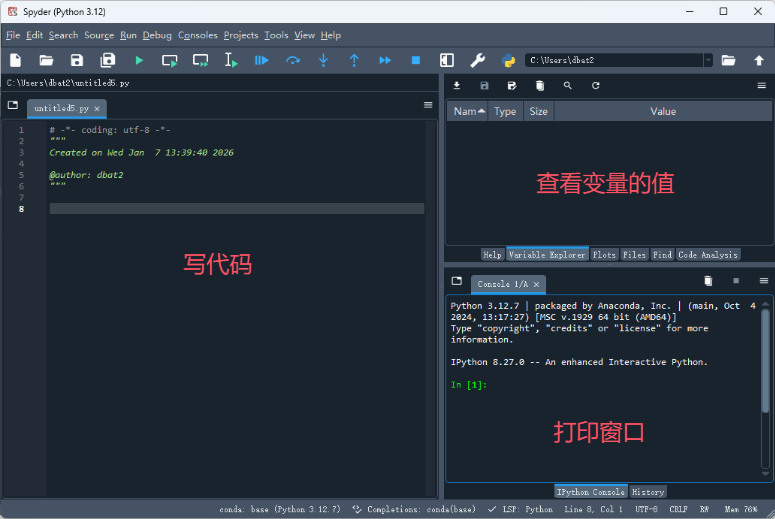Save all files
The image size is (775, 519).
[x=108, y=60]
